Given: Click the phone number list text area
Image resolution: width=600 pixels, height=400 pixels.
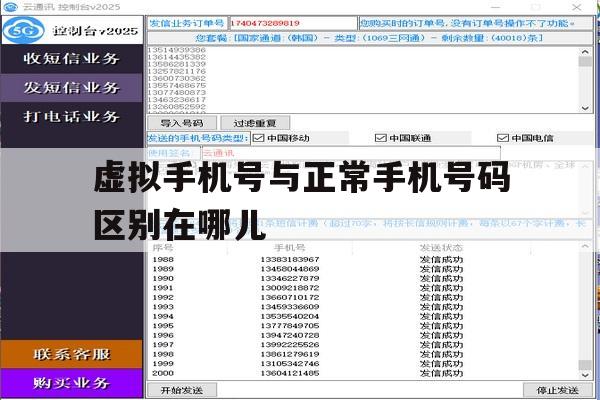Looking at the screenshot, I should pyautogui.click(x=363, y=80).
